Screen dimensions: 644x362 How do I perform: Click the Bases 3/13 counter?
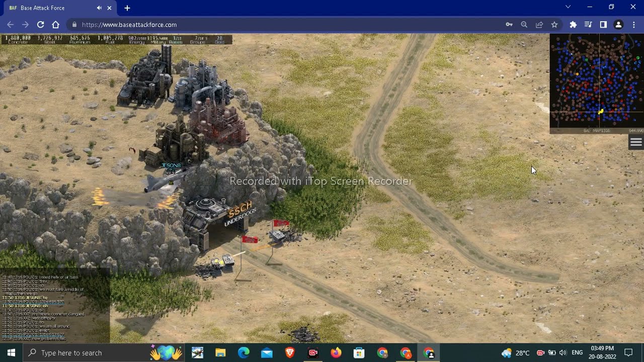[x=176, y=40]
